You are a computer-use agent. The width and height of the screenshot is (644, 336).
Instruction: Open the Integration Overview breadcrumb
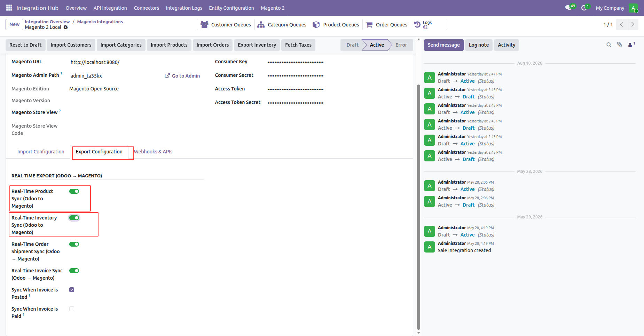pos(47,22)
